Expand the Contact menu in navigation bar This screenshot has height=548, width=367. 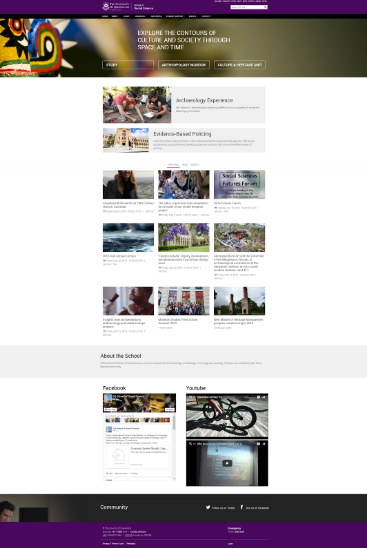(x=207, y=16)
